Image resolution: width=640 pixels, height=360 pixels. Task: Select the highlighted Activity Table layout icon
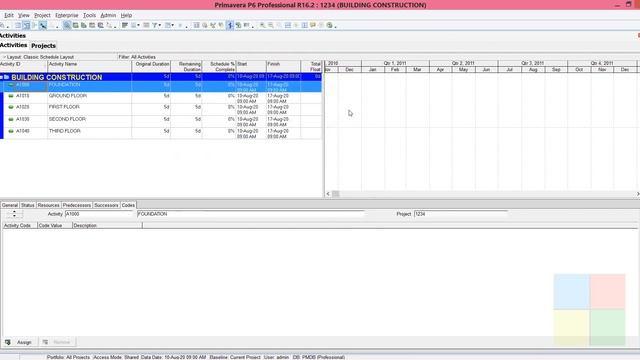tap(27, 25)
